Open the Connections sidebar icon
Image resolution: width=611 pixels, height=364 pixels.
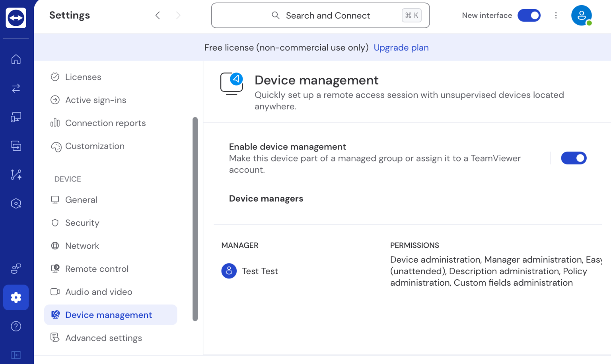point(16,88)
